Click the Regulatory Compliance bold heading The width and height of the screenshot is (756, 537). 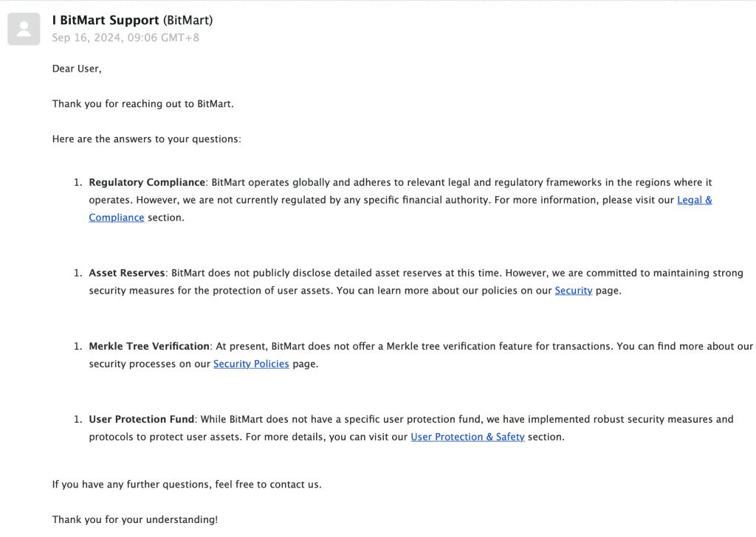[x=147, y=182]
